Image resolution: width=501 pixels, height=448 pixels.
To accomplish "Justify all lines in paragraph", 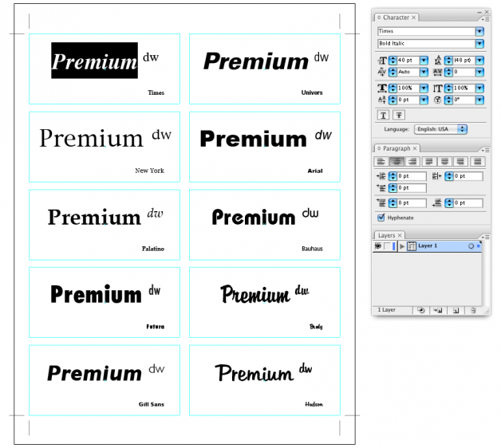I will 477,161.
